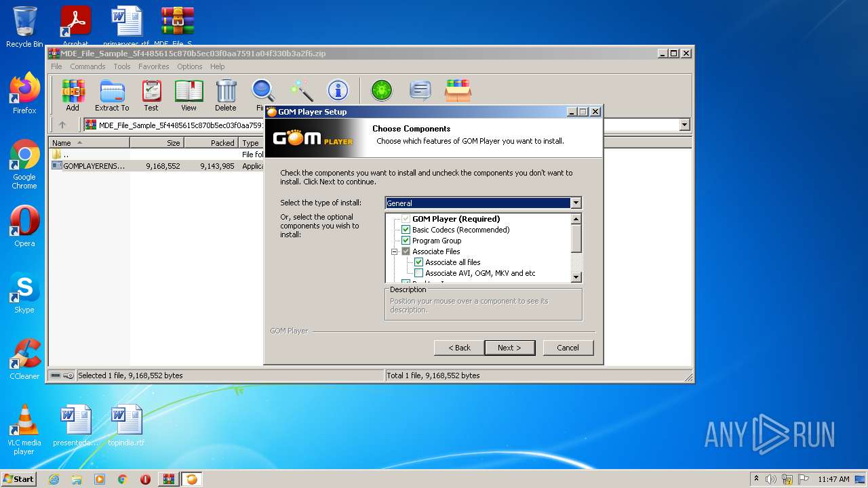Image resolution: width=868 pixels, height=488 pixels.
Task: Select the CCleaner desktop shortcut
Action: (x=24, y=359)
